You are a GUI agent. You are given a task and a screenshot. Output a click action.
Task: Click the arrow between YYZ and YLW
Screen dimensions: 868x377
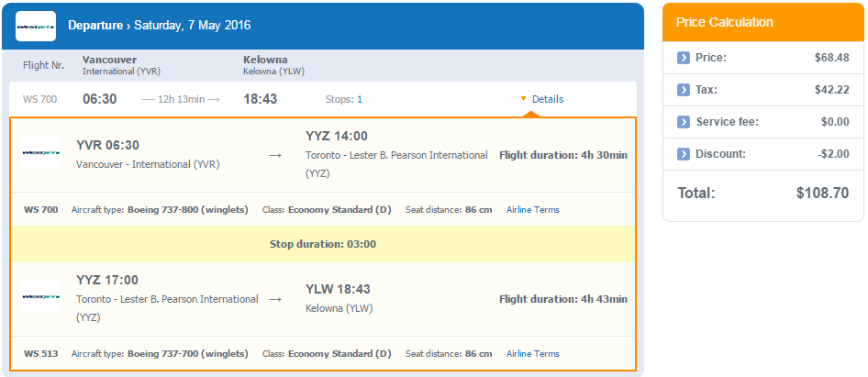275,300
